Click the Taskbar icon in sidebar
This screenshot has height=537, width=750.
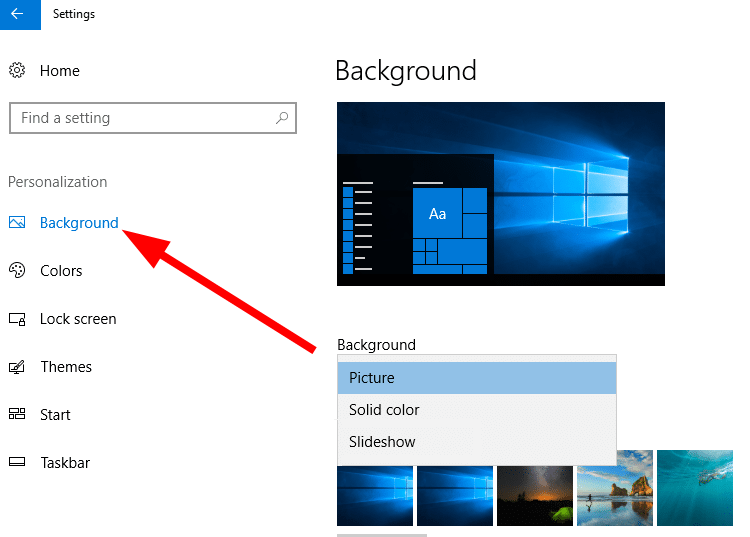(17, 462)
